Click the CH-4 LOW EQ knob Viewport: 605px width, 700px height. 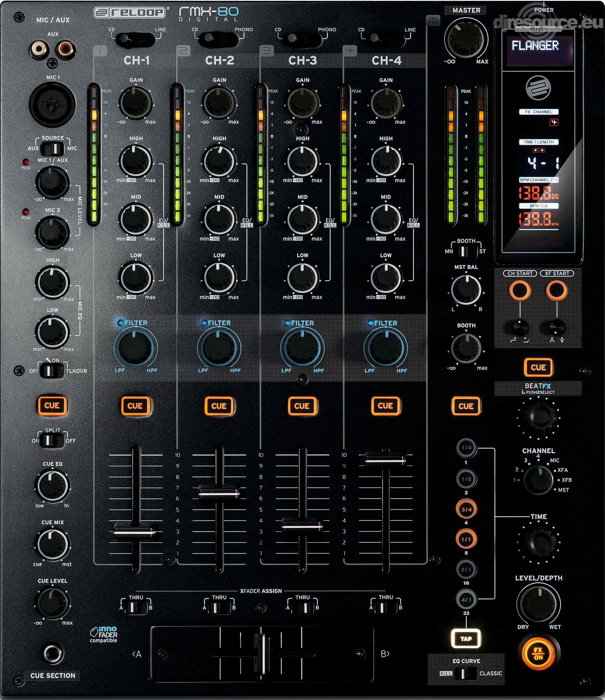(x=386, y=278)
